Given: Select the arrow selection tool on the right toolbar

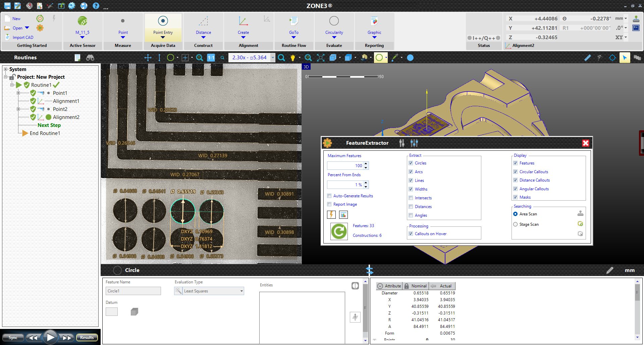Looking at the screenshot, I should click(x=625, y=58).
